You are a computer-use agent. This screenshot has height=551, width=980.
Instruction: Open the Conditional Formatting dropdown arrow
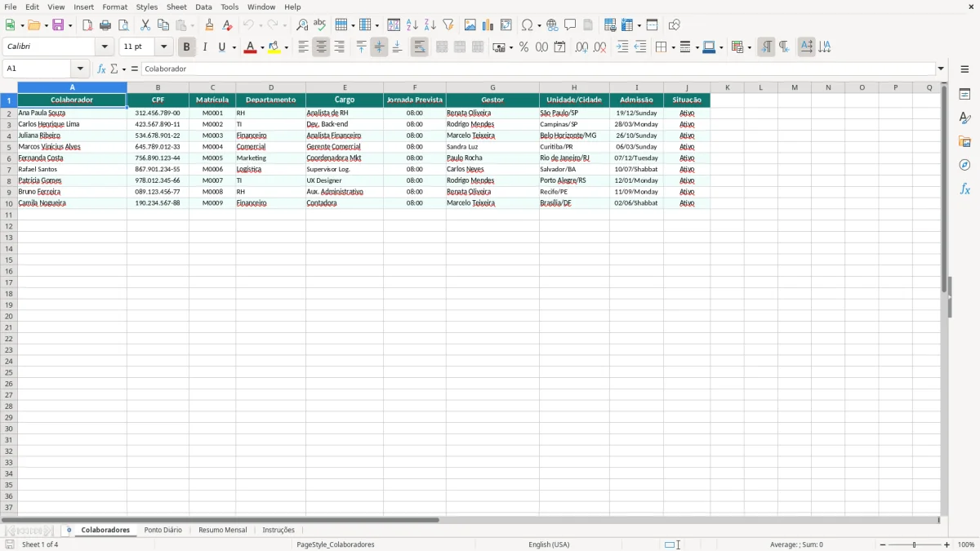click(749, 47)
